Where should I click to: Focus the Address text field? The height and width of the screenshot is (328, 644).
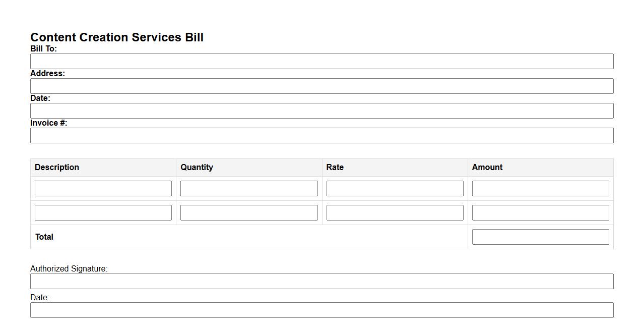coord(321,86)
